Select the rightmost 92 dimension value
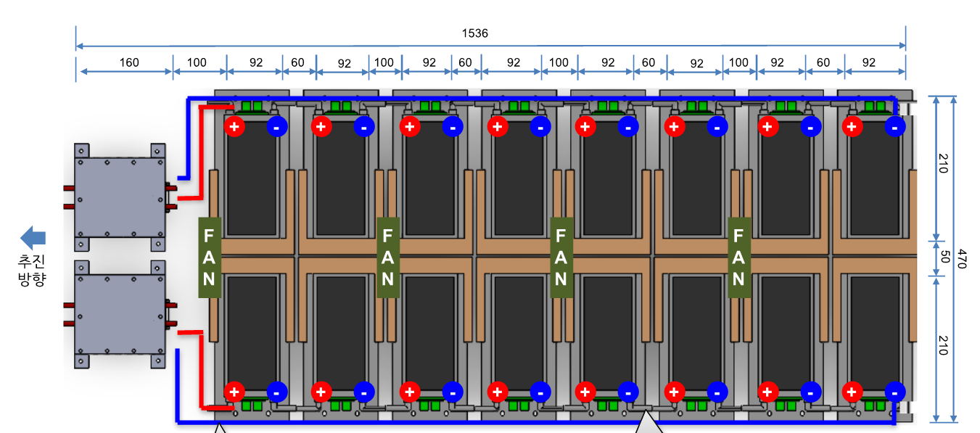 [x=869, y=62]
